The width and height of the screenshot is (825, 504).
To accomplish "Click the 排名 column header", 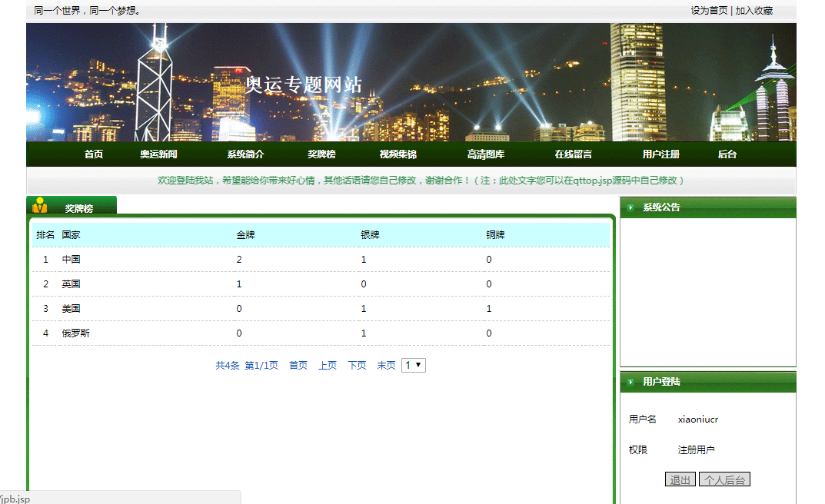I will click(45, 235).
